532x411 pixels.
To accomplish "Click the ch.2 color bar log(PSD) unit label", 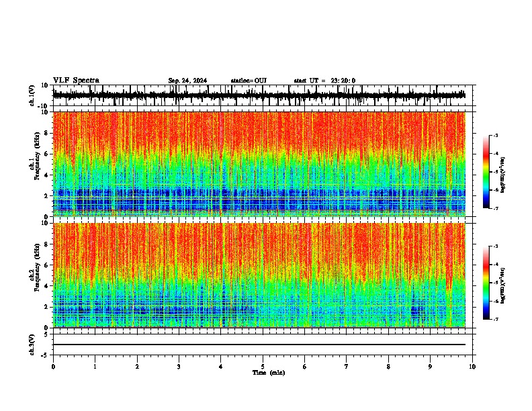I will (x=503, y=285).
